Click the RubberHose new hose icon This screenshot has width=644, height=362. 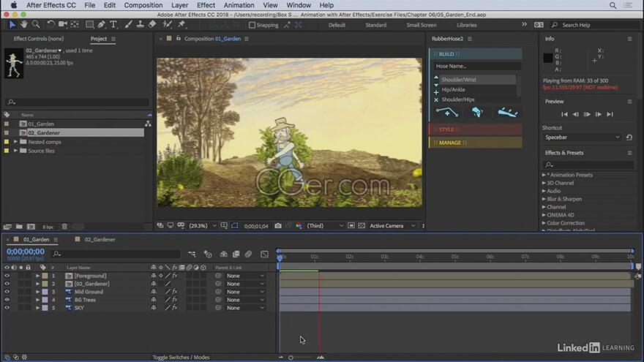point(447,112)
